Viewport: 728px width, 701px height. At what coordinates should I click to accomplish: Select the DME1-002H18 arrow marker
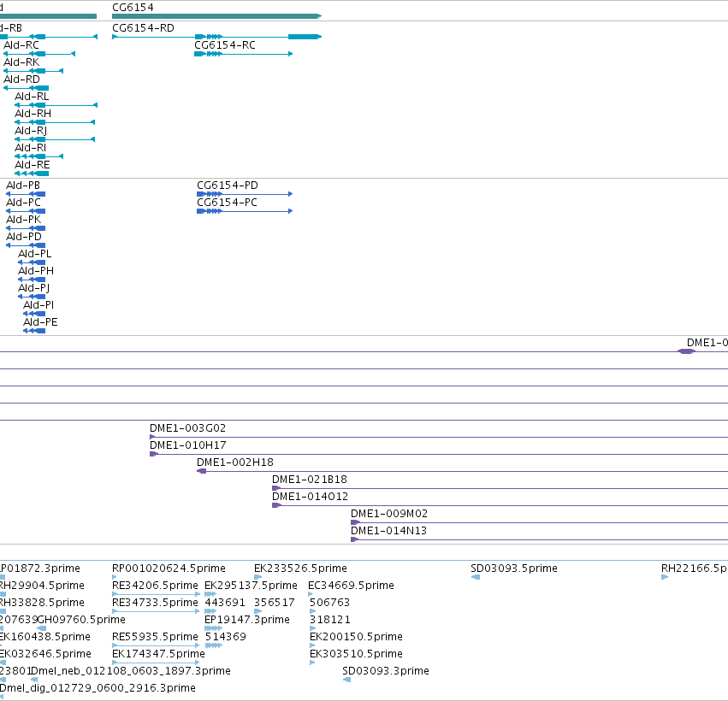(202, 471)
